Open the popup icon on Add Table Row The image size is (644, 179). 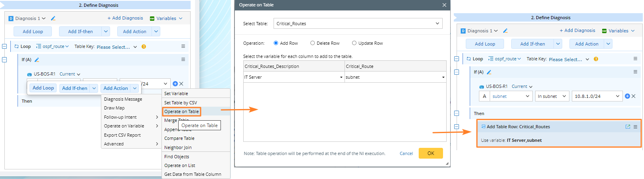click(628, 127)
